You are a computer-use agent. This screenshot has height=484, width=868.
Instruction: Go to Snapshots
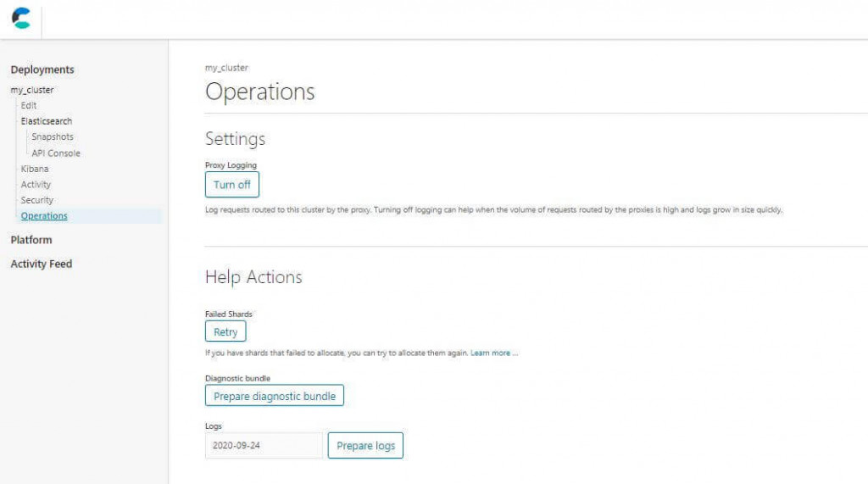(52, 136)
